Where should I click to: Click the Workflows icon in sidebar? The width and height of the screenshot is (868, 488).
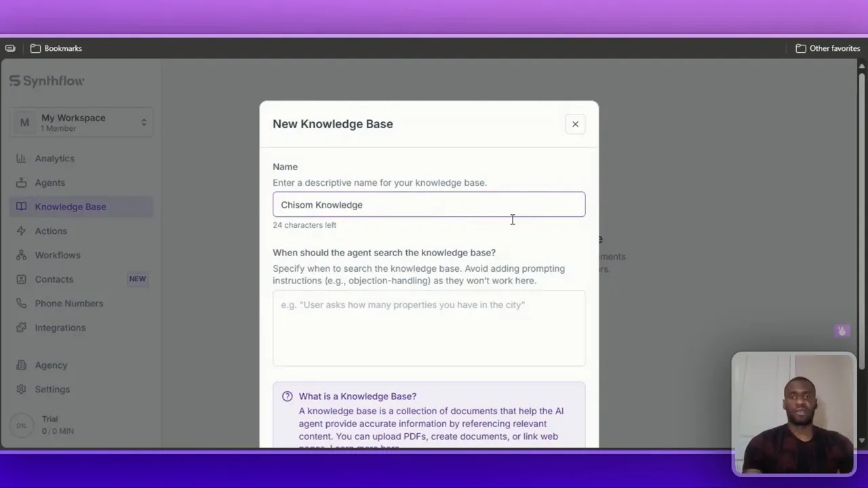[21, 256]
